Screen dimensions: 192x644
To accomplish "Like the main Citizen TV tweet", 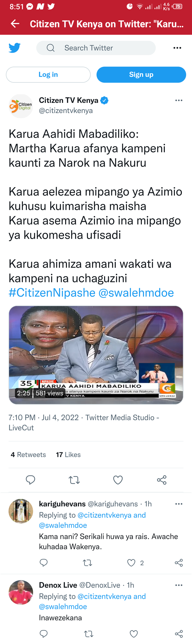I will (x=118, y=480).
